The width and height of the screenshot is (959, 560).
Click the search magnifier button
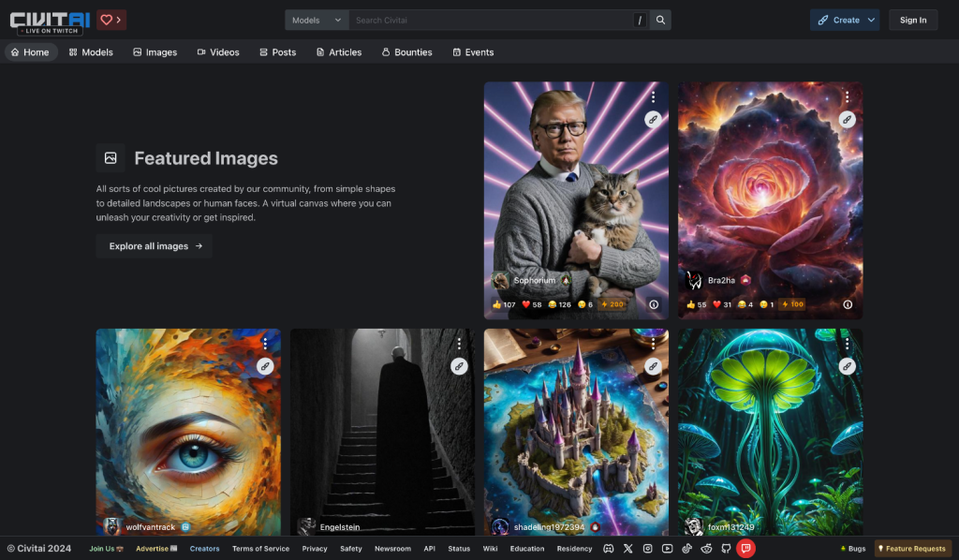660,20
